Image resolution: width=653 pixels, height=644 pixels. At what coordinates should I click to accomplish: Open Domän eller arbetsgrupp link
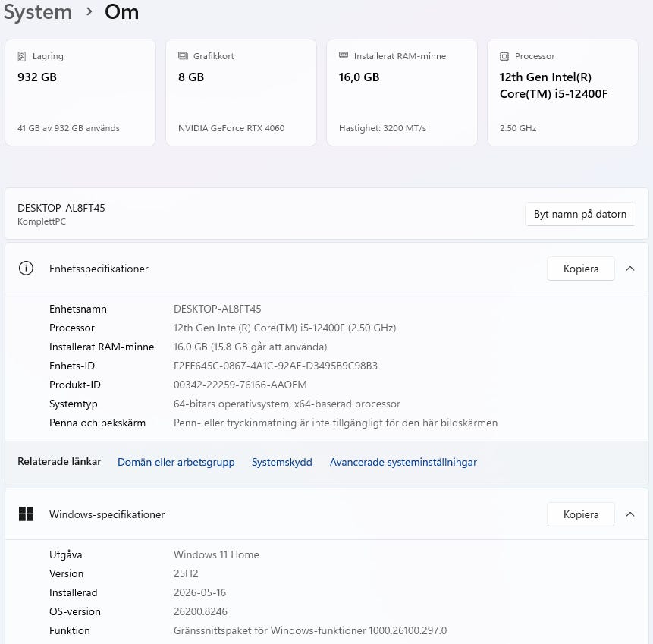pos(176,463)
